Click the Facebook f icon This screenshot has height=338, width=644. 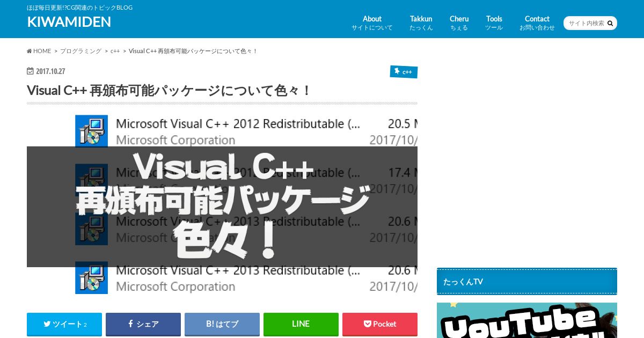pos(130,324)
